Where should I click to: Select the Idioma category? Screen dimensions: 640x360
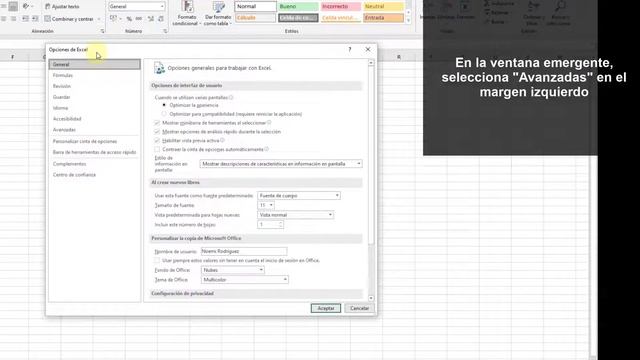click(x=94, y=108)
